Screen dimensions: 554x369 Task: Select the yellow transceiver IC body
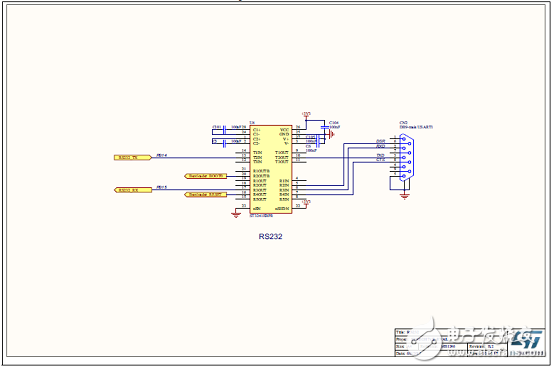(271, 169)
